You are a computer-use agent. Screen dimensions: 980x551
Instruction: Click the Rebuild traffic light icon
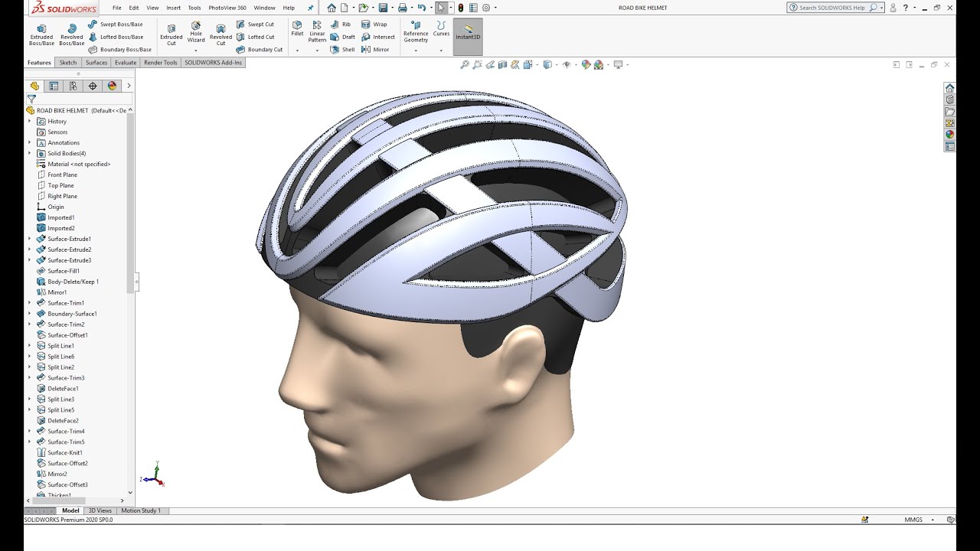(460, 8)
